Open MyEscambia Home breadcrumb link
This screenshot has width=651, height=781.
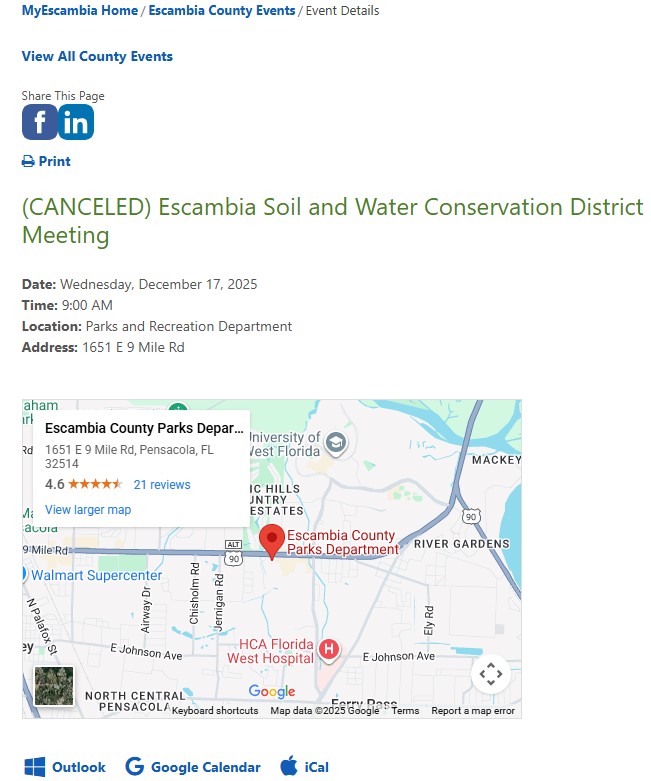pyautogui.click(x=80, y=10)
